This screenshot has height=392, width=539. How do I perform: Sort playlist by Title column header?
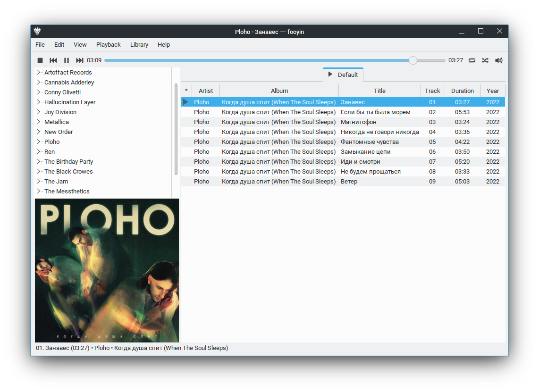(x=379, y=91)
